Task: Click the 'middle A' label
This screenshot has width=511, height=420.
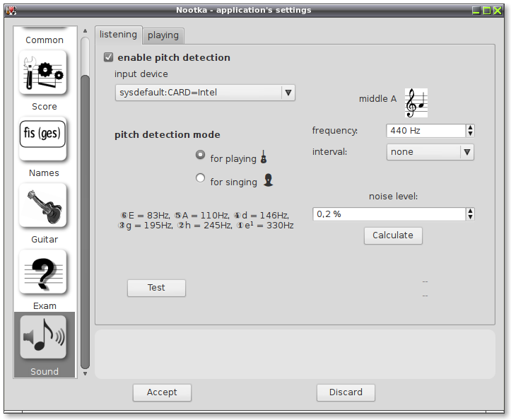Action: click(377, 99)
